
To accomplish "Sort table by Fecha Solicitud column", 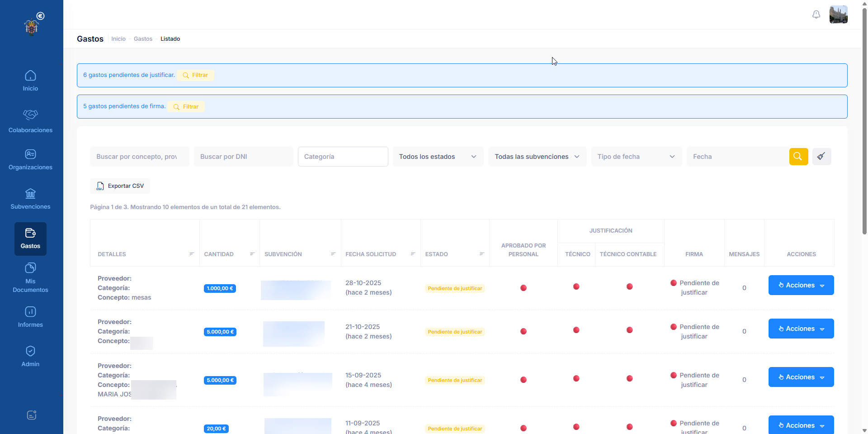I will point(413,254).
